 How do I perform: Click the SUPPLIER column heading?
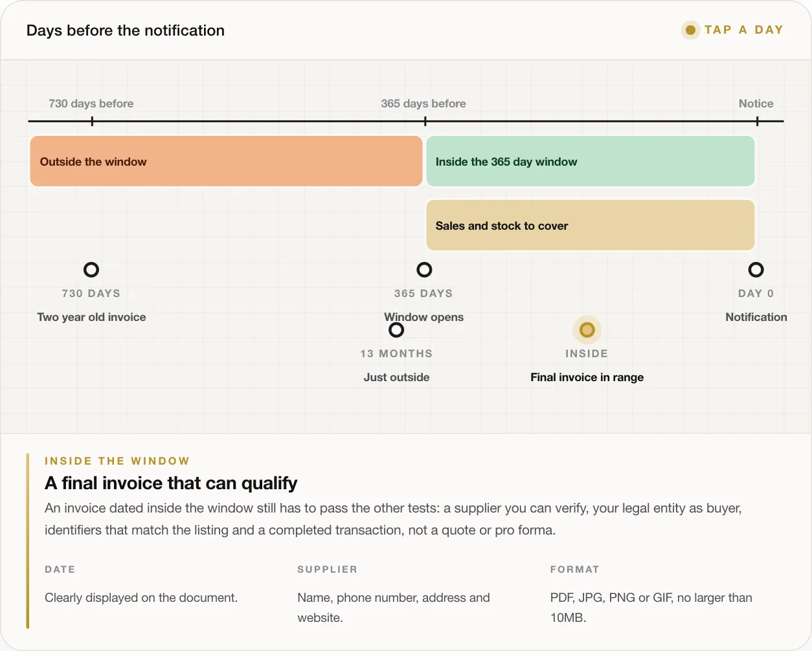coord(327,569)
